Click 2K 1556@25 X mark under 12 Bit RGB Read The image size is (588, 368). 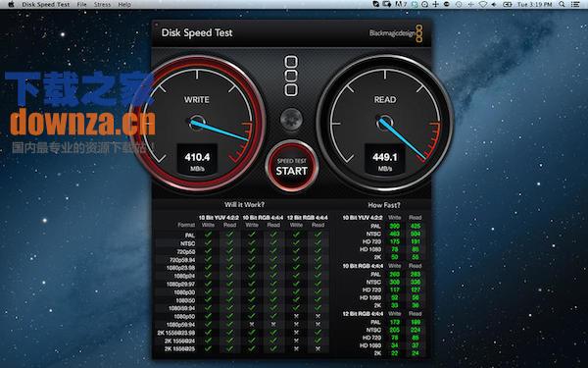pyautogui.click(x=318, y=348)
